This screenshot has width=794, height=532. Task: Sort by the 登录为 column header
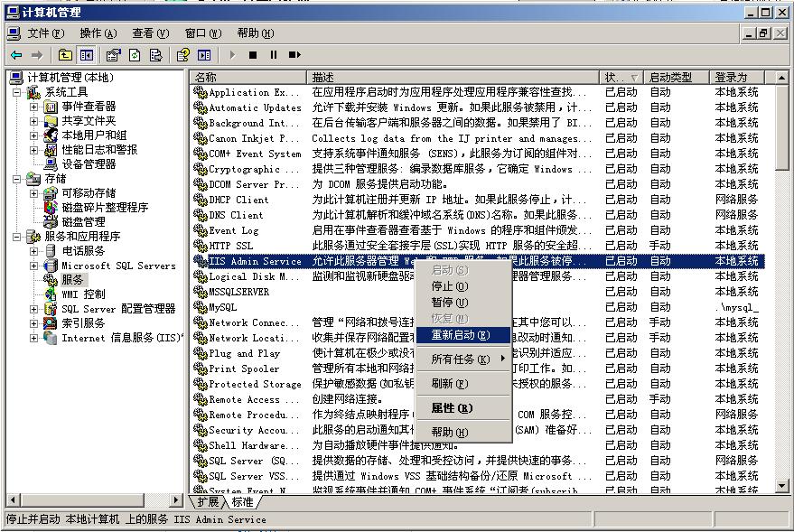point(736,78)
